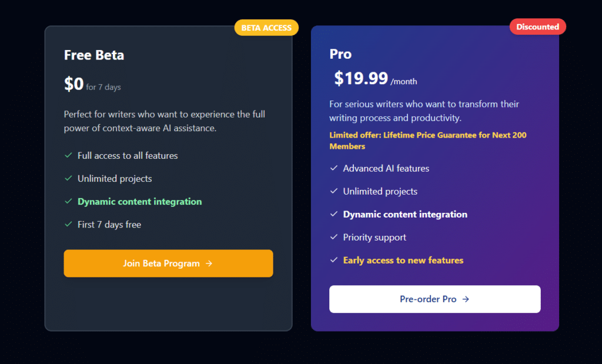Viewport: 602px width, 364px height.
Task: Click the arrow inside the Join Beta Program button
Action: click(210, 263)
